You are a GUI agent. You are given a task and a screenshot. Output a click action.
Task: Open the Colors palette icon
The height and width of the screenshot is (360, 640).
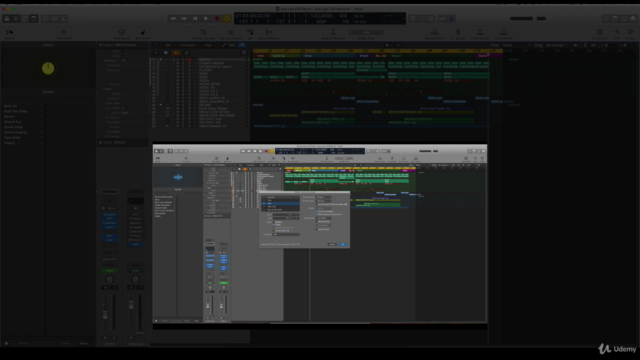(x=631, y=33)
